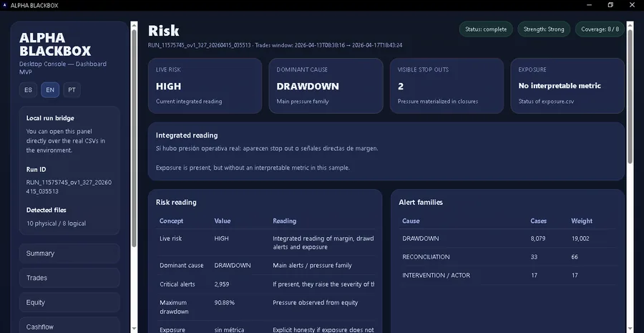Viewport: 644px width, 333px height.
Task: Restore down the Alpha Blackbox window
Action: click(611, 5)
